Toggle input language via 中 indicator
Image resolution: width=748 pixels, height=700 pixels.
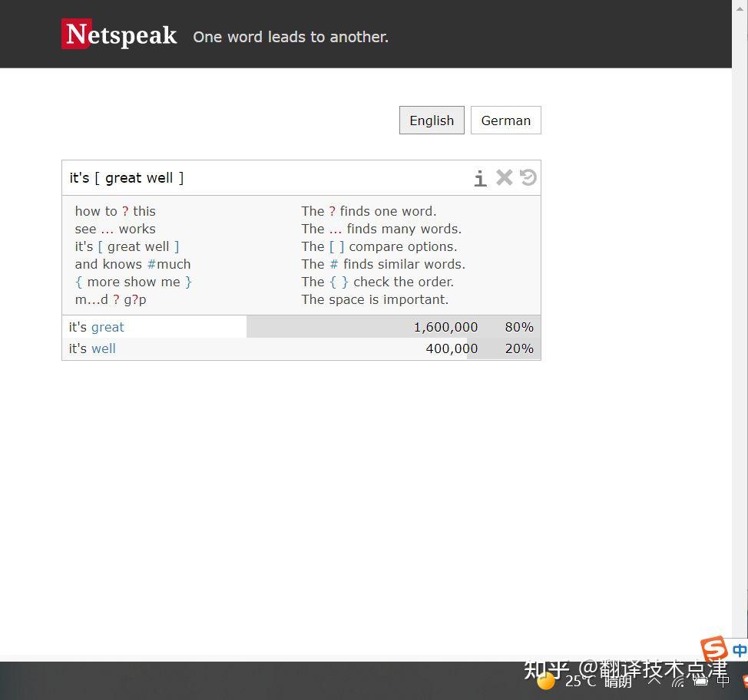point(723,681)
